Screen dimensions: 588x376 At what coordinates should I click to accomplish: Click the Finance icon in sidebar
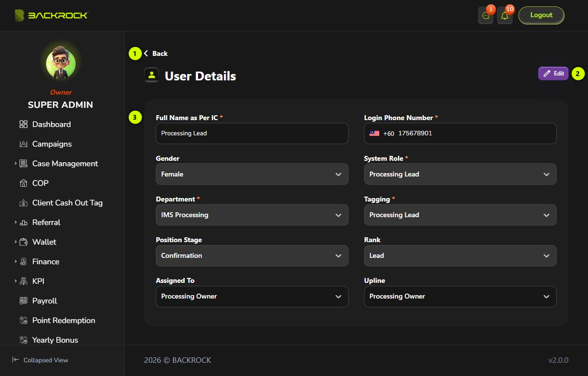click(24, 262)
